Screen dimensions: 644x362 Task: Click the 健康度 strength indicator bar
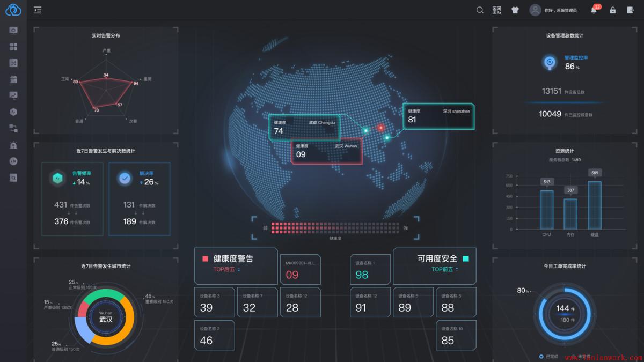tap(335, 227)
